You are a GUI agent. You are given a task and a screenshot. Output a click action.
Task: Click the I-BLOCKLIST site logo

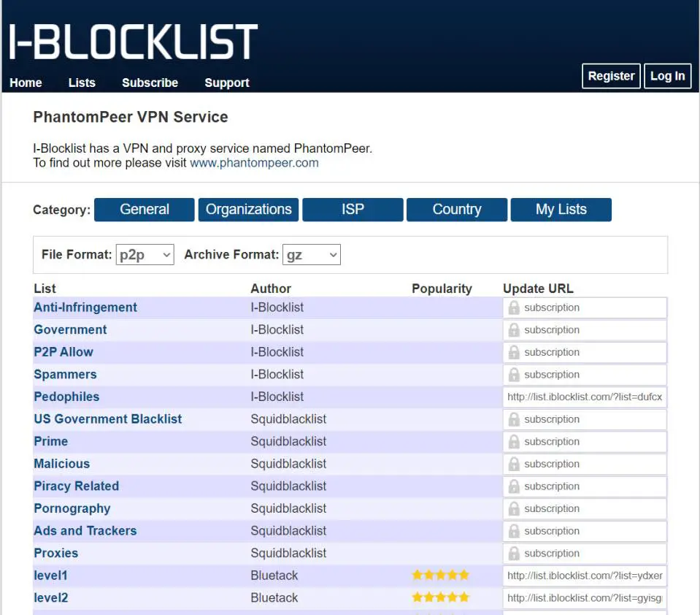[x=134, y=41]
